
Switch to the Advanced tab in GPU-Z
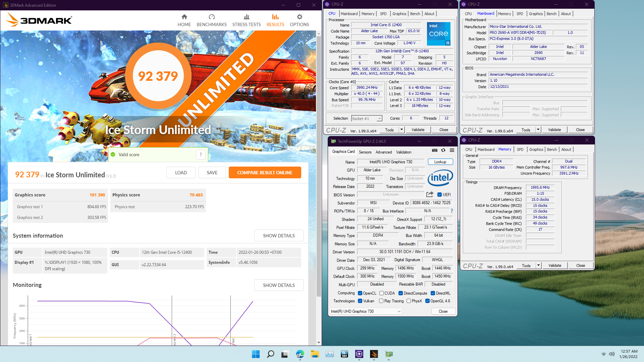383,152
